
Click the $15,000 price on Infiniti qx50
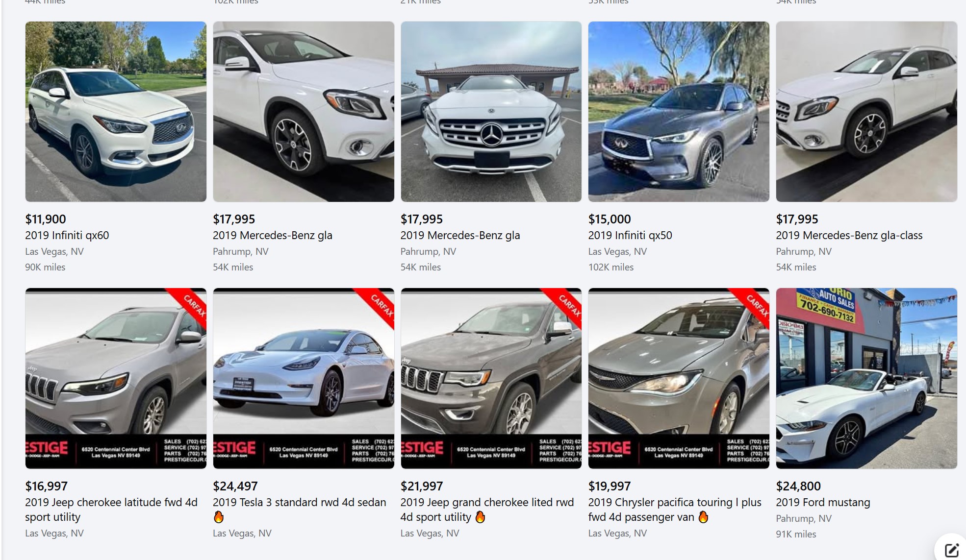point(610,219)
